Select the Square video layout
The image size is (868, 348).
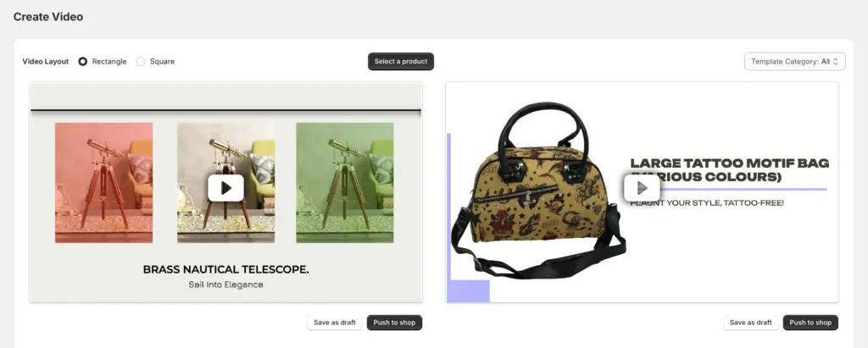click(141, 62)
